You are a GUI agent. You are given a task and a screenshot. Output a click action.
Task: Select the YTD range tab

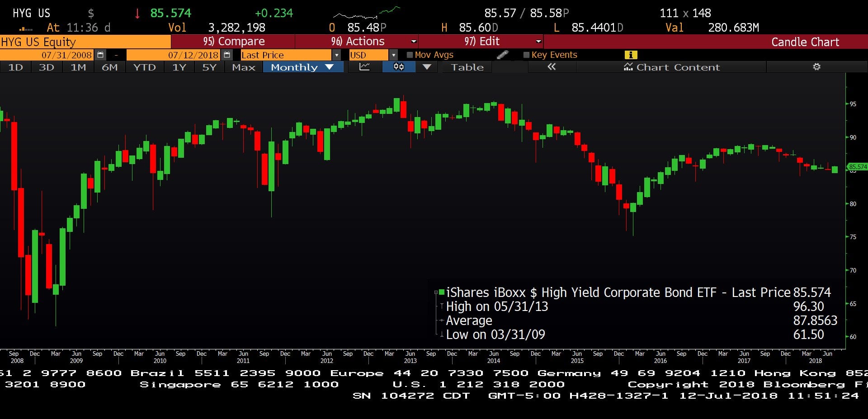pyautogui.click(x=144, y=67)
